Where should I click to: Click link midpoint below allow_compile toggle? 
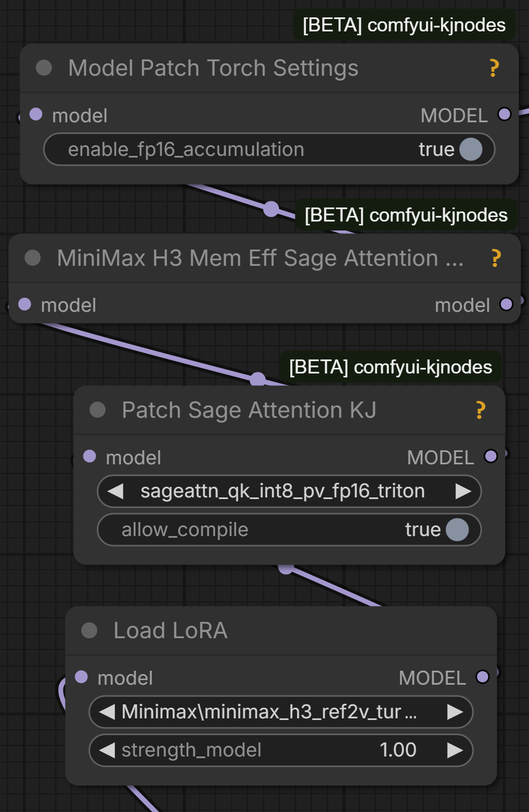[286, 569]
